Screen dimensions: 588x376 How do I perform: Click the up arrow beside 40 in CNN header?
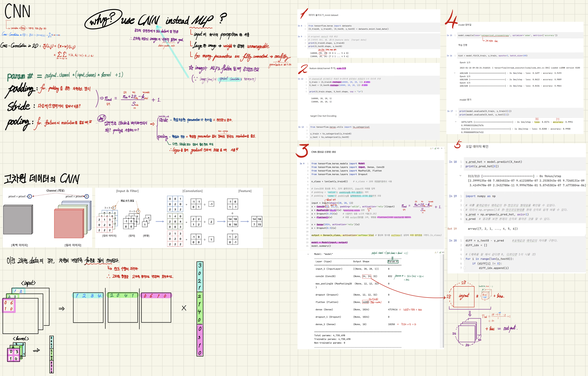click(x=442, y=148)
